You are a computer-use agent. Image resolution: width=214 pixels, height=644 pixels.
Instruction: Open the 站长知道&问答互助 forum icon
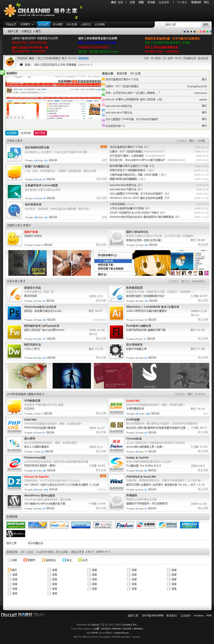coord(14,154)
